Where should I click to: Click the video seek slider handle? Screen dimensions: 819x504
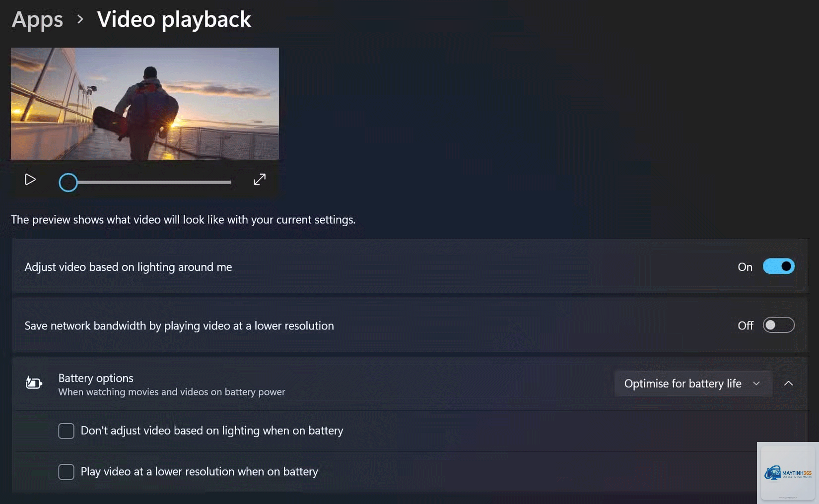pos(68,183)
